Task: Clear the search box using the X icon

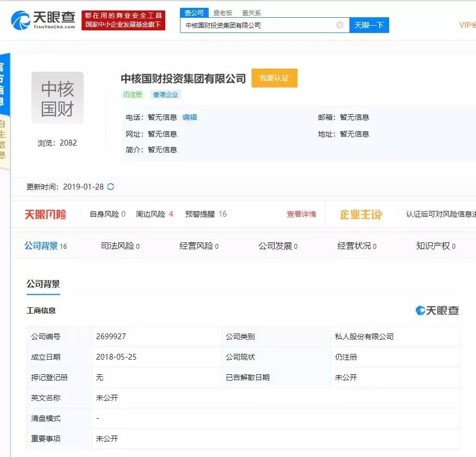Action: (340, 25)
